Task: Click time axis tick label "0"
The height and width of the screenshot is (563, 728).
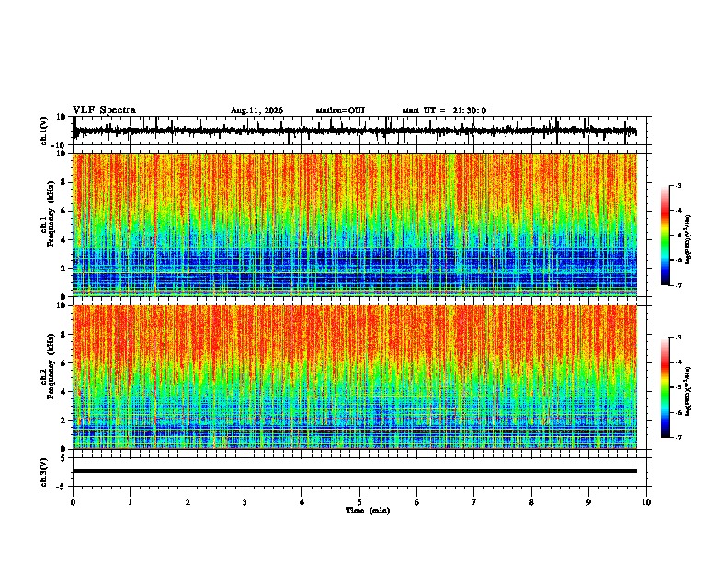Action: (73, 502)
